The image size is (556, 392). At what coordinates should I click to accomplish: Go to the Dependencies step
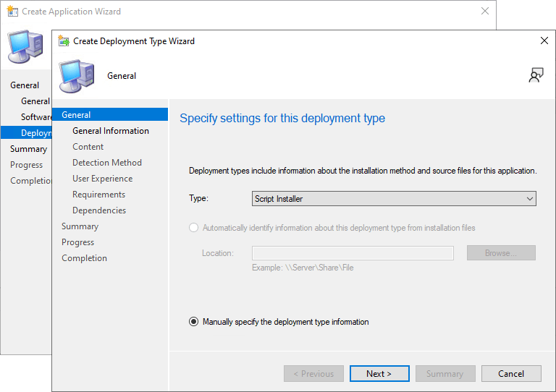click(x=99, y=210)
